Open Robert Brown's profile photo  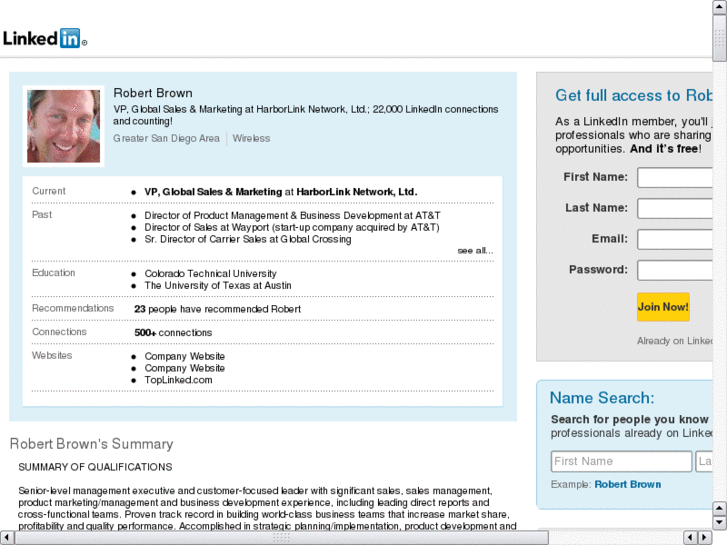click(x=64, y=126)
